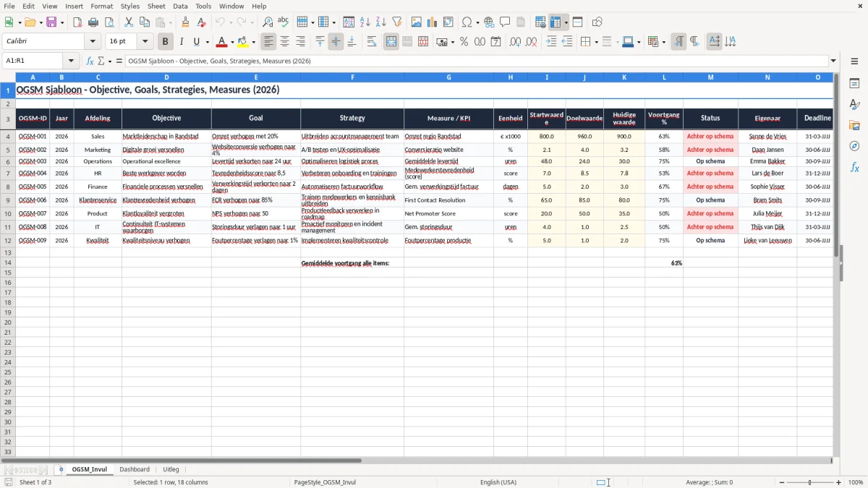Viewport: 868px width, 488px height.
Task: Click the Deadline header cell
Action: pos(817,118)
